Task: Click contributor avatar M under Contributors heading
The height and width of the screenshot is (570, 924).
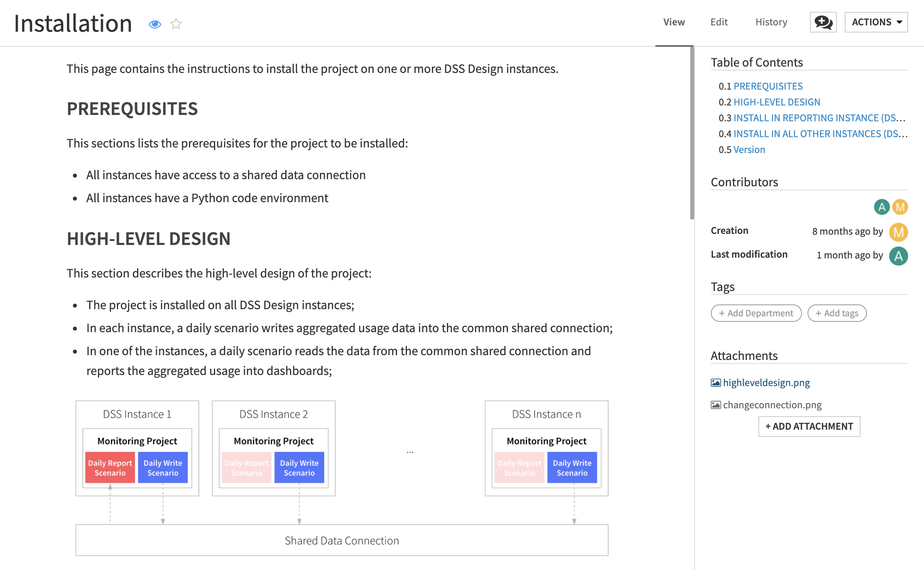Action: point(900,207)
